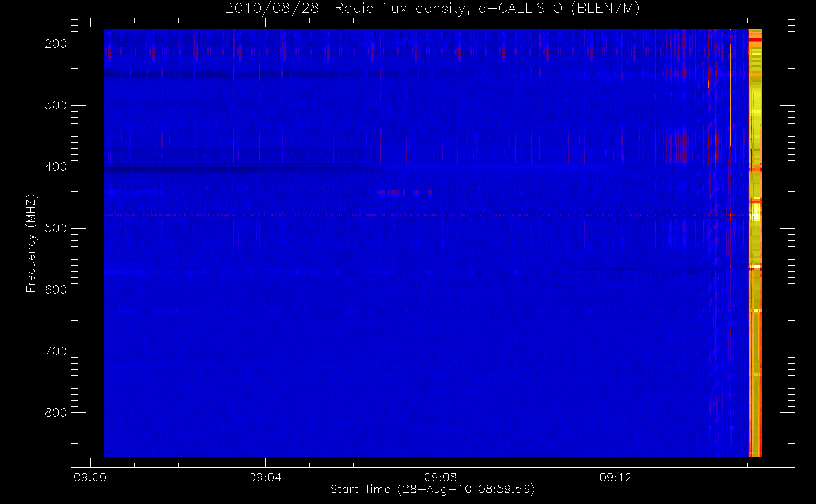This screenshot has width=816, height=504.
Task: Click the 09:00 time tick label
Action: pyautogui.click(x=90, y=477)
